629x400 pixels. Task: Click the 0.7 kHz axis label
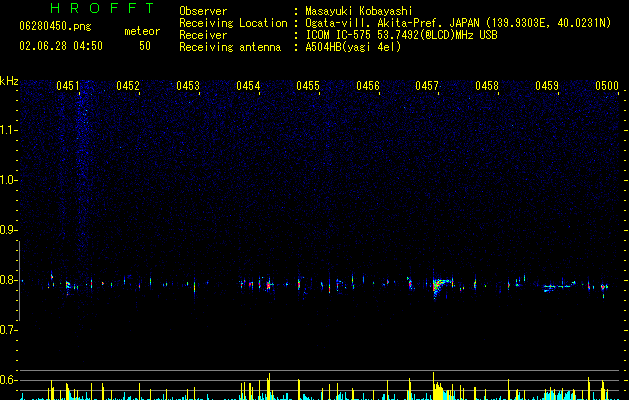[8, 330]
